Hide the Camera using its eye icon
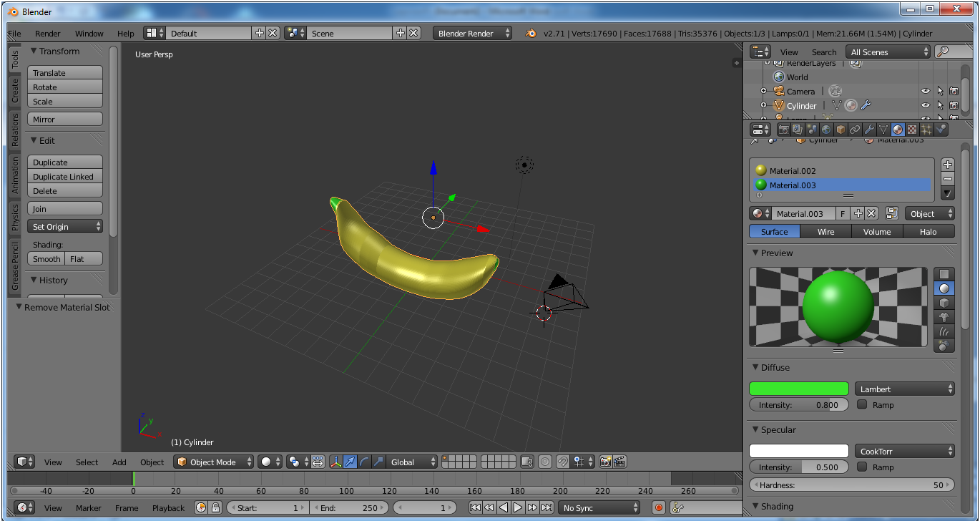This screenshot has height=521, width=980. [925, 92]
